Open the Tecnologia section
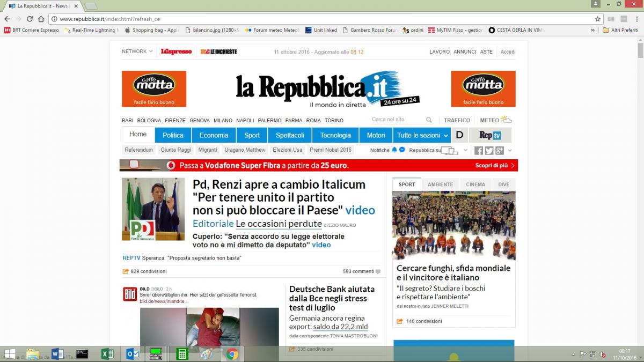This screenshot has height=362, width=644. pos(335,135)
